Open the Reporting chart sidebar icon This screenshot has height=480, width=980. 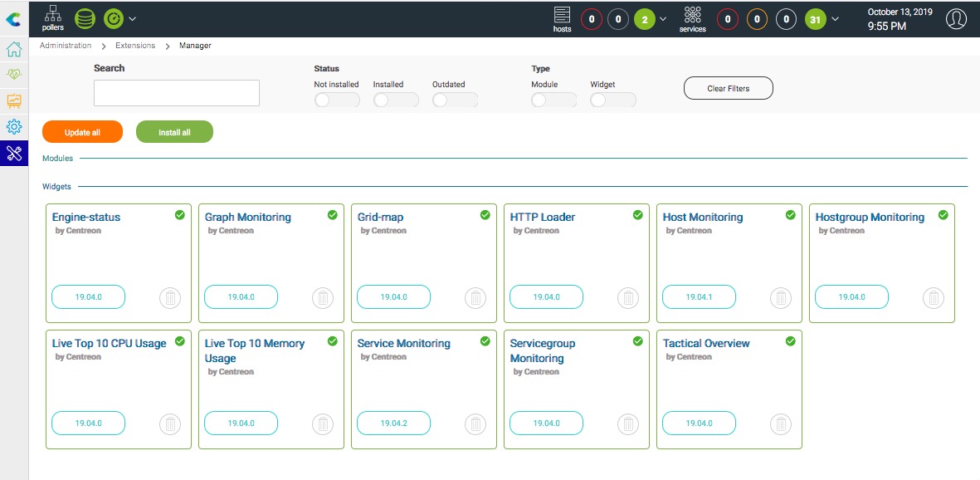coord(14,100)
